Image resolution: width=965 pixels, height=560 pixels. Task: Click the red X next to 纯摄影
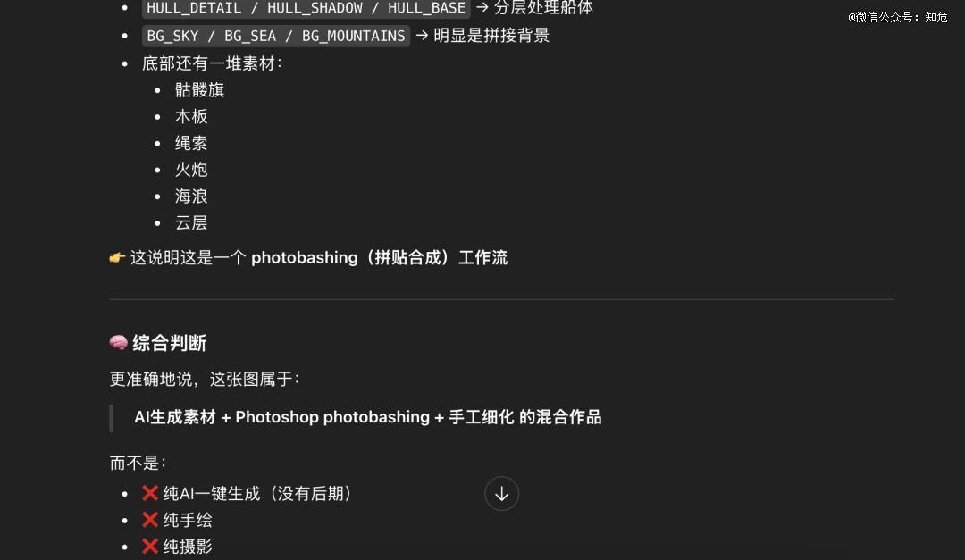[149, 547]
